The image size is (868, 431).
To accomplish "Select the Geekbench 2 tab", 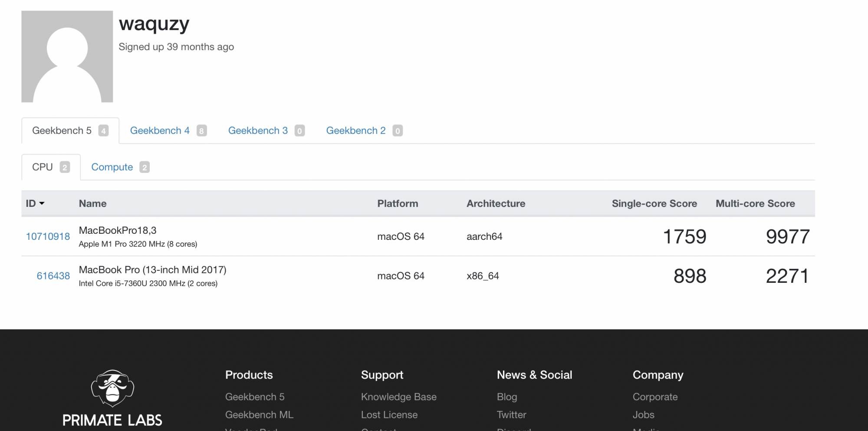I will coord(365,131).
